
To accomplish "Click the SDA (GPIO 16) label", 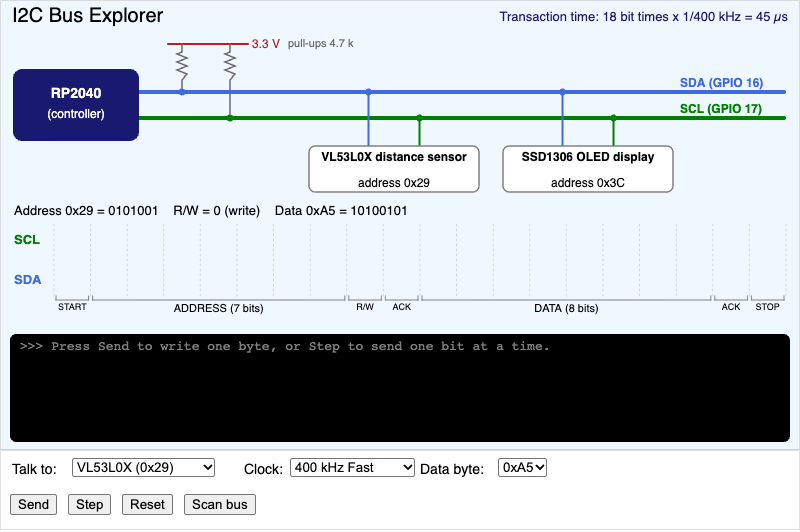I will [721, 83].
